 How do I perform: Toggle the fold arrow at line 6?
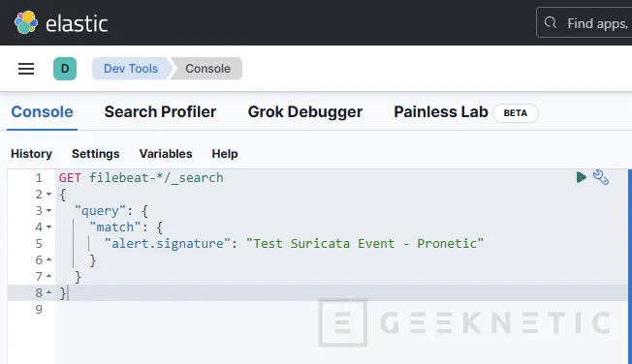coord(48,259)
